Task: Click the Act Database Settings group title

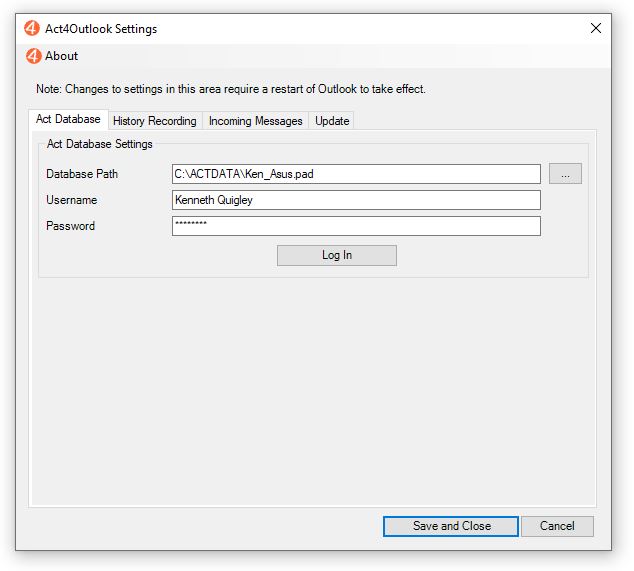Action: 99,144
